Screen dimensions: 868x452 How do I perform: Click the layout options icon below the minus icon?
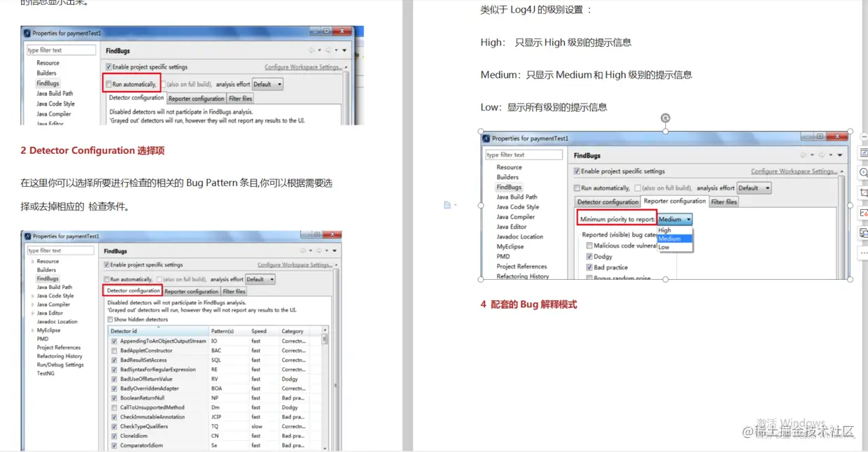tap(863, 153)
